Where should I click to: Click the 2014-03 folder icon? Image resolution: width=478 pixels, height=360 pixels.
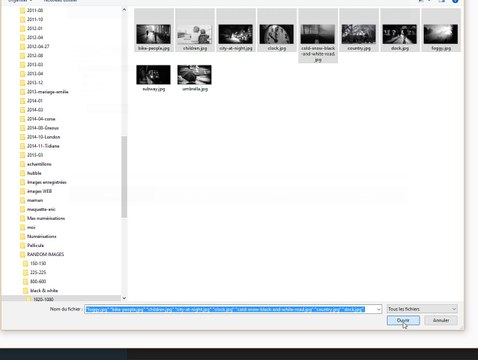coord(23,110)
